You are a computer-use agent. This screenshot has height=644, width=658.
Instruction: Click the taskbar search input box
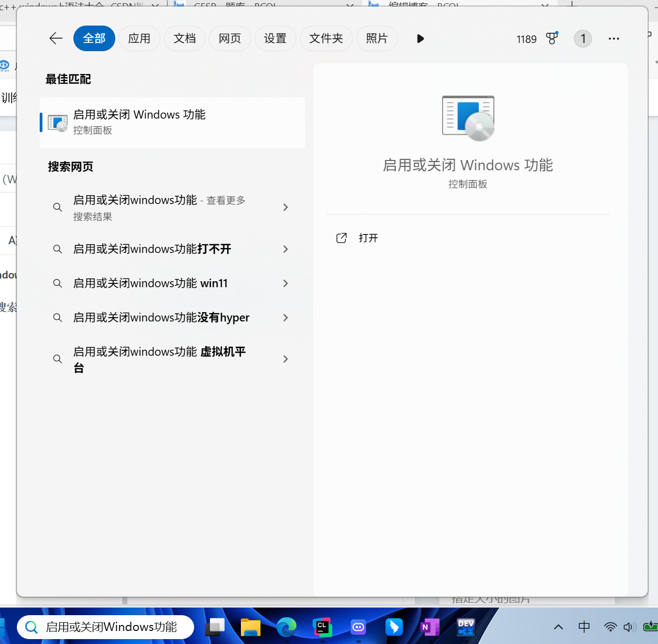click(111, 627)
